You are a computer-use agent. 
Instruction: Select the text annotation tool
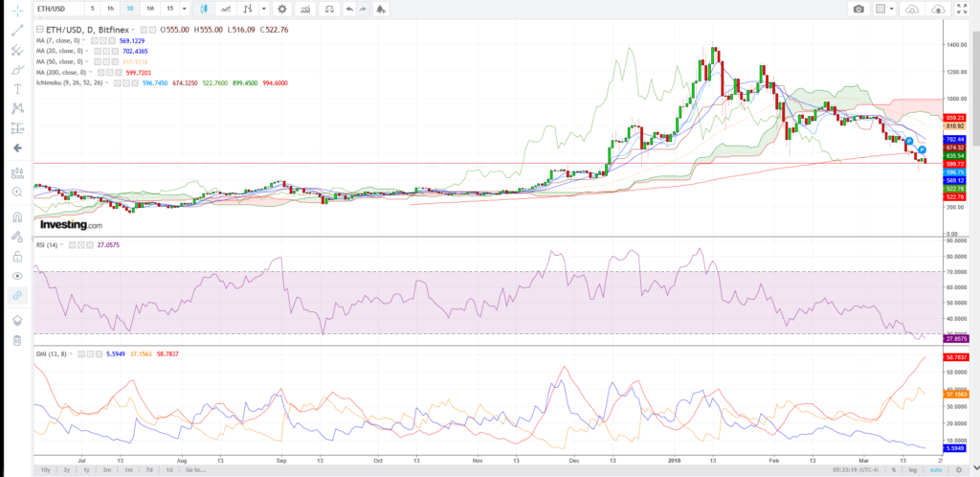16,88
